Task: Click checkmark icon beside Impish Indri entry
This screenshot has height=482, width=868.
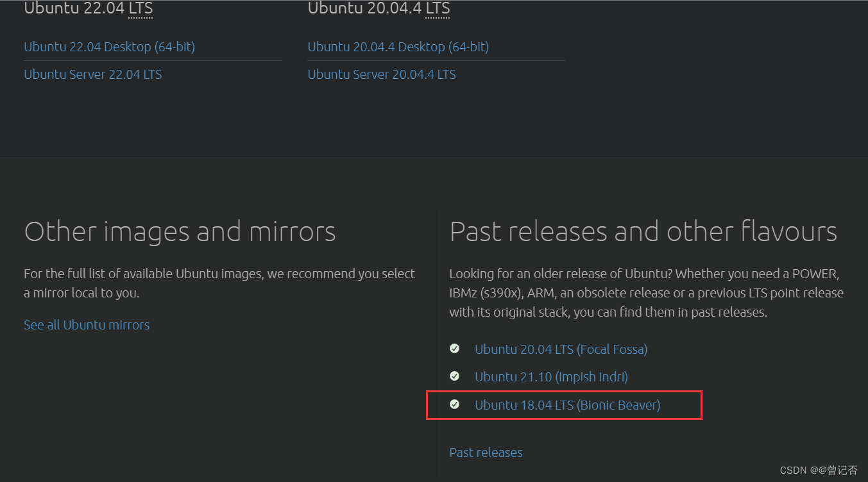Action: (455, 376)
